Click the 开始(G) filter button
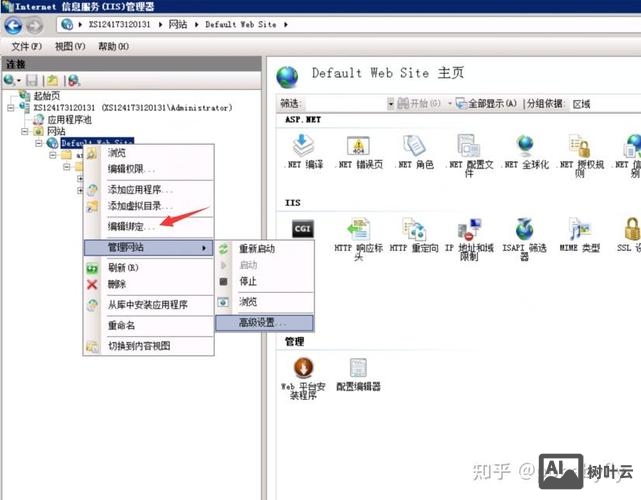The width and height of the screenshot is (641, 500). [419, 104]
